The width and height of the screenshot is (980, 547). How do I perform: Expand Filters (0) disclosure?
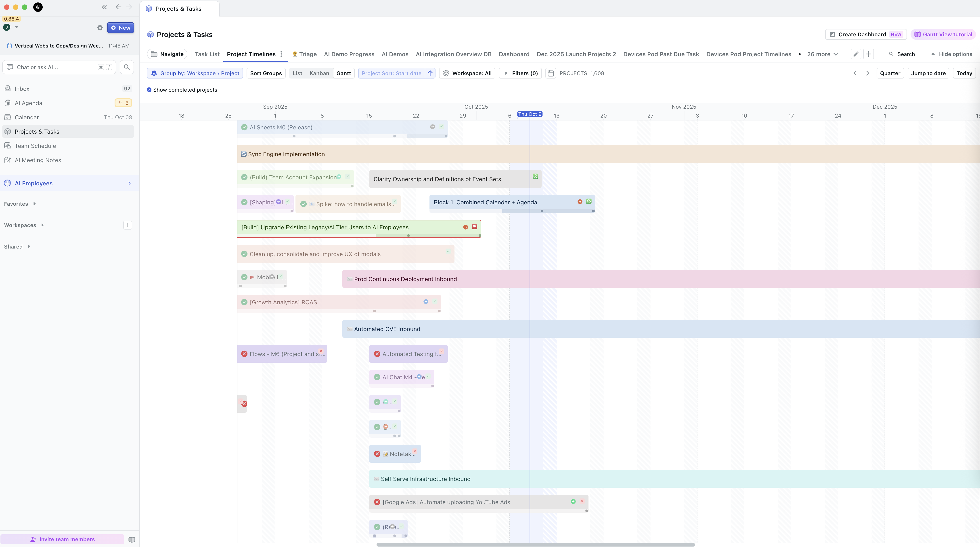(520, 73)
